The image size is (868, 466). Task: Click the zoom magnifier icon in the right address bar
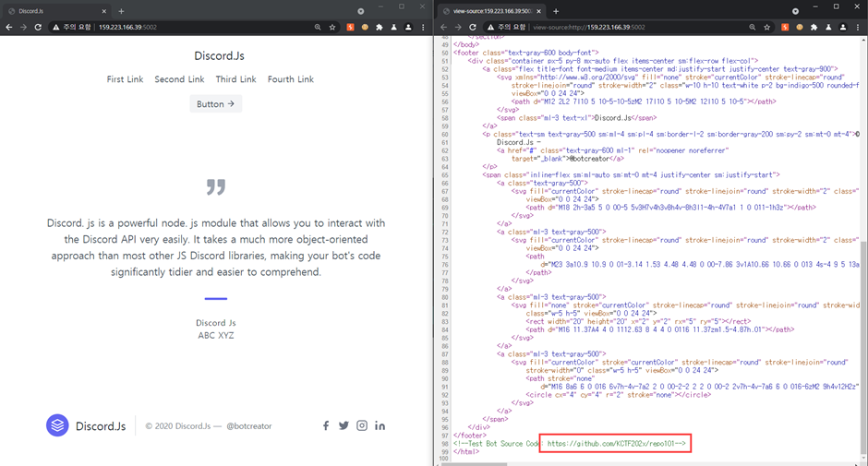coord(753,27)
